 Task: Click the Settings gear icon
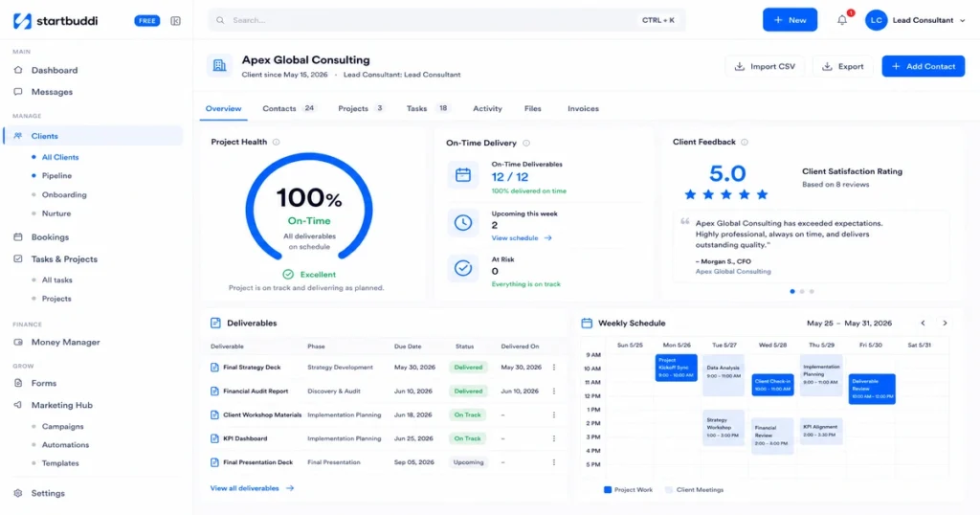[x=18, y=493]
